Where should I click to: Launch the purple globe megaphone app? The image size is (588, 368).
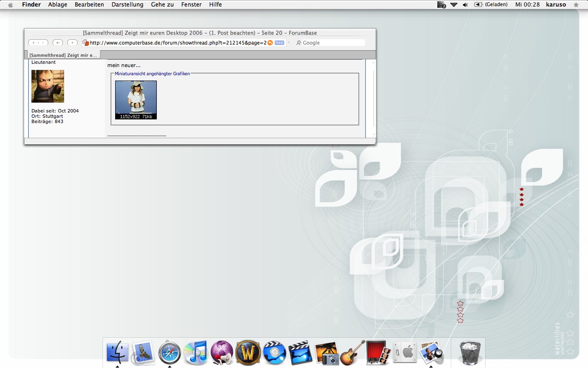pos(222,352)
